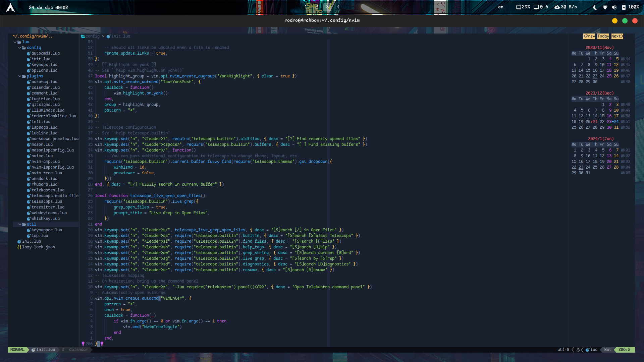Click the lua filetype icon in the statusline
644x362 pixels.
coord(587,350)
